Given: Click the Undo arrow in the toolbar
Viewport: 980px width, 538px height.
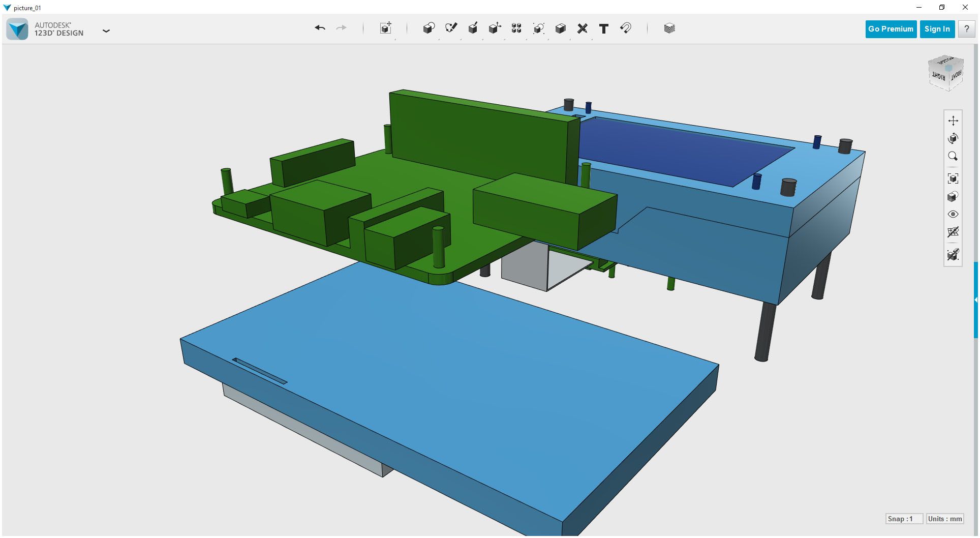Looking at the screenshot, I should 320,28.
